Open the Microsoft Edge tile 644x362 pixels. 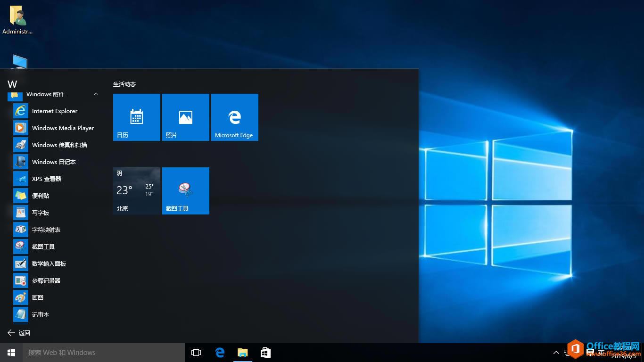pos(235,117)
